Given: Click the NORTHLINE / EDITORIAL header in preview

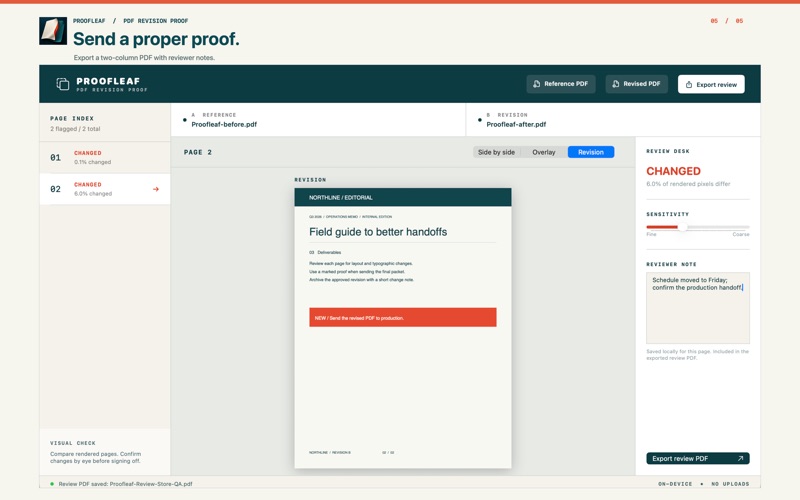Looking at the screenshot, I should pos(341,197).
